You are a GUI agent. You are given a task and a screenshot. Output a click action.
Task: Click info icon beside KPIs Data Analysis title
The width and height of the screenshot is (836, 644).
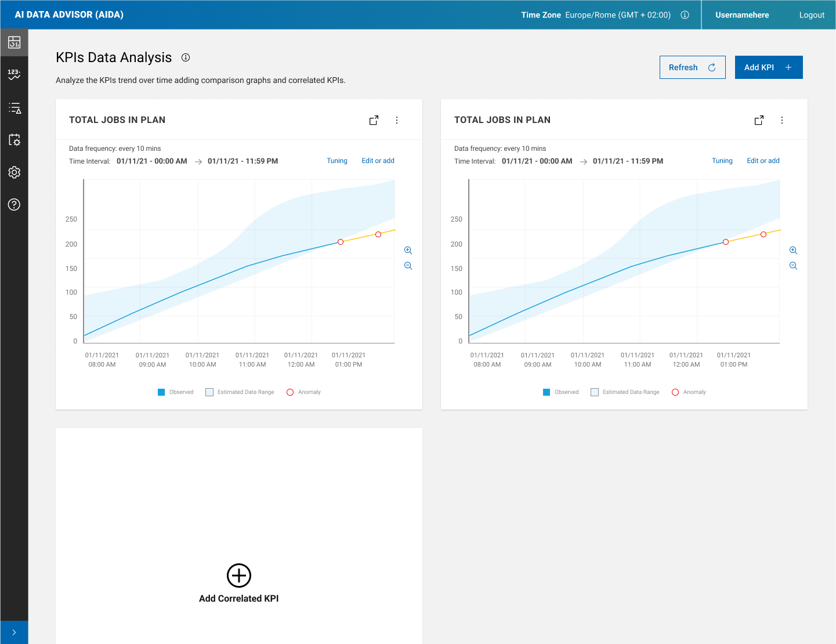pos(186,57)
